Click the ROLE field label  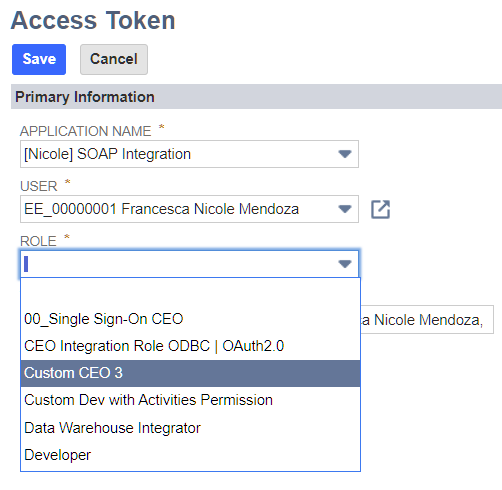[38, 241]
